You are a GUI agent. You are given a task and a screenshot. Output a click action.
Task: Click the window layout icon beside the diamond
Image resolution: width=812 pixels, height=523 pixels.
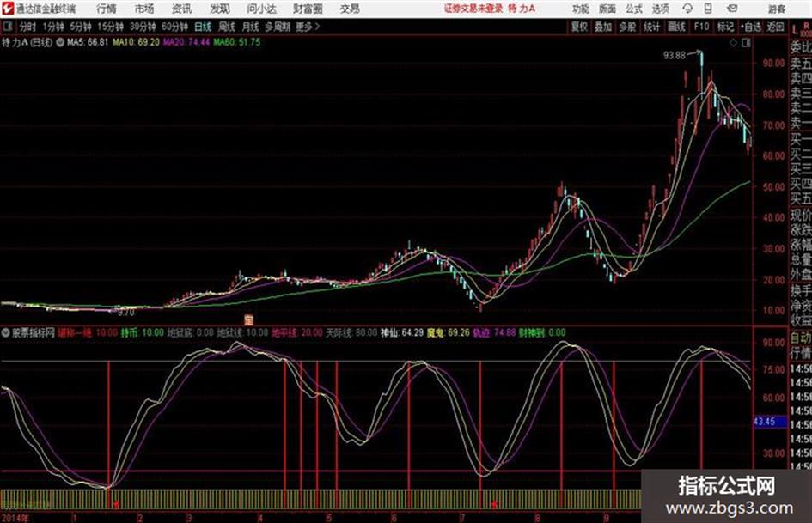[x=746, y=42]
